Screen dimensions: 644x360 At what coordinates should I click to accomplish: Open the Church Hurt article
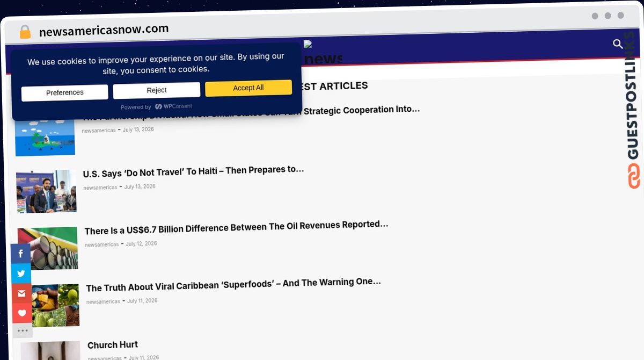tap(113, 345)
